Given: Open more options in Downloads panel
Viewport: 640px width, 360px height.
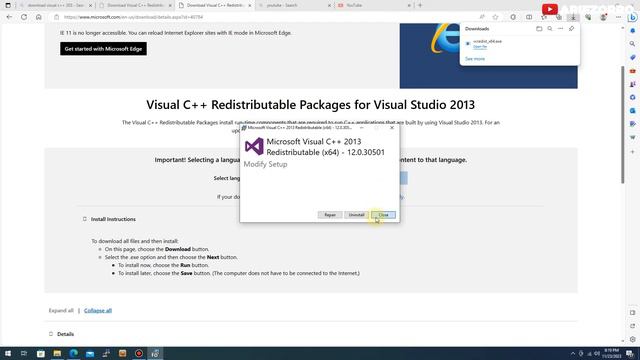Looking at the screenshot, I should click(x=560, y=29).
